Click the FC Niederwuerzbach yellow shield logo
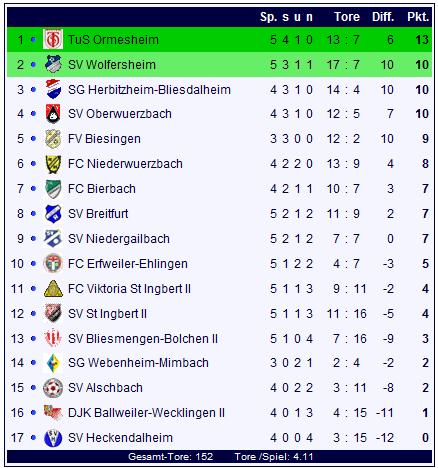The image size is (438, 468). pyautogui.click(x=53, y=164)
